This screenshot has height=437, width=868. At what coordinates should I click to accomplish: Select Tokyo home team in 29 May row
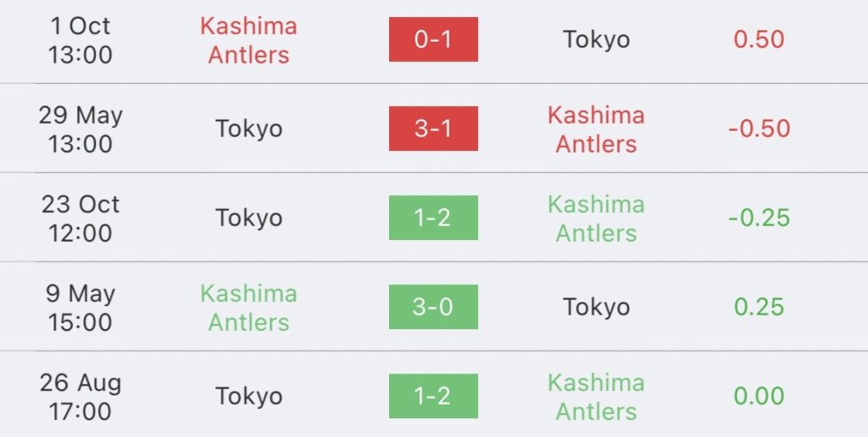tap(248, 129)
